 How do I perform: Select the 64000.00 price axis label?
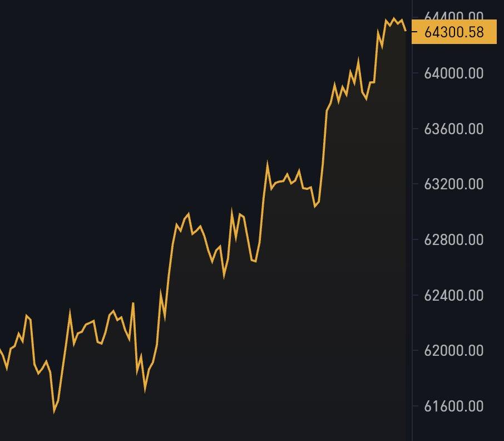tap(453, 73)
